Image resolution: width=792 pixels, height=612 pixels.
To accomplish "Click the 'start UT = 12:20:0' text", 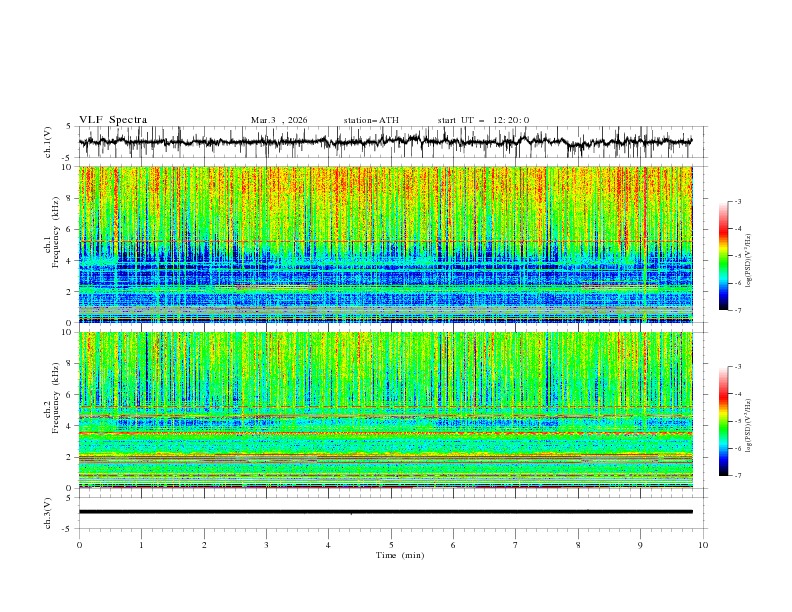I will (483, 120).
